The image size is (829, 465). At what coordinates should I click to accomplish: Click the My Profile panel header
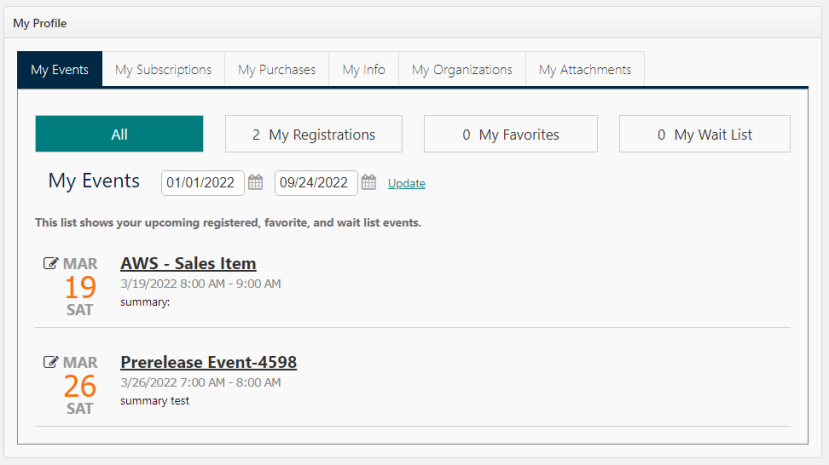click(x=412, y=23)
